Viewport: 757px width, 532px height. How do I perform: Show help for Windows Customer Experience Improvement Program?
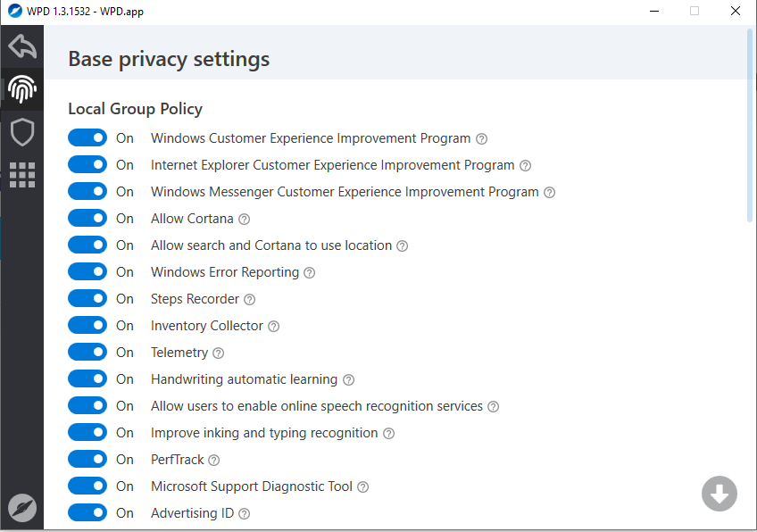481,139
